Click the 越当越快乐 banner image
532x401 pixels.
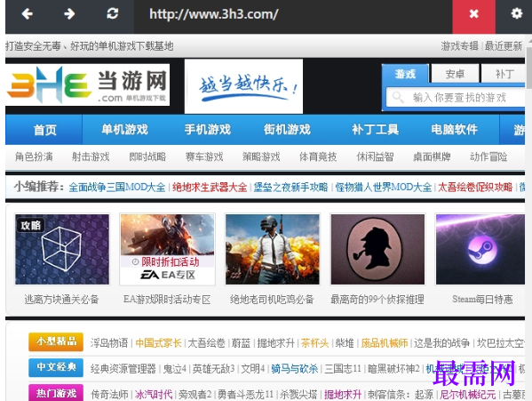tap(243, 86)
